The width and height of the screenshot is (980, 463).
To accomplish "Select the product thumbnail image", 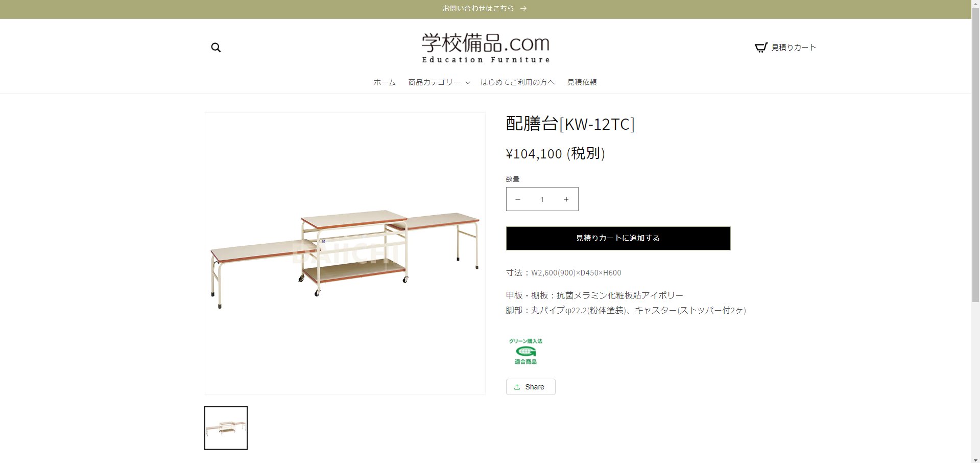I will (x=226, y=428).
